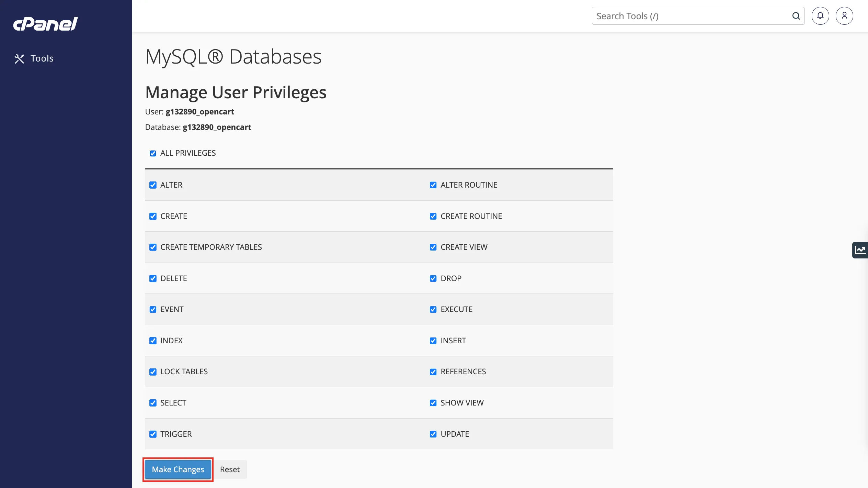Toggle the ALL PRIVILEGES checkbox
The height and width of the screenshot is (488, 868).
click(153, 153)
